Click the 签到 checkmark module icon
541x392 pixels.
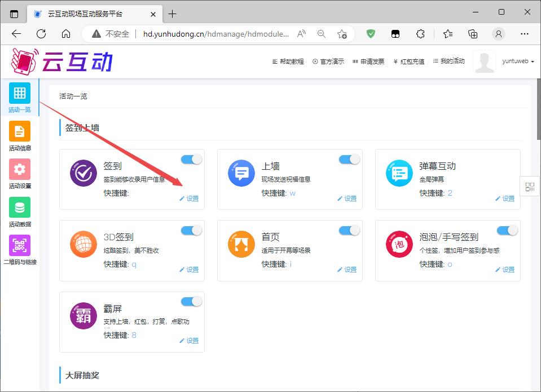pyautogui.click(x=83, y=173)
